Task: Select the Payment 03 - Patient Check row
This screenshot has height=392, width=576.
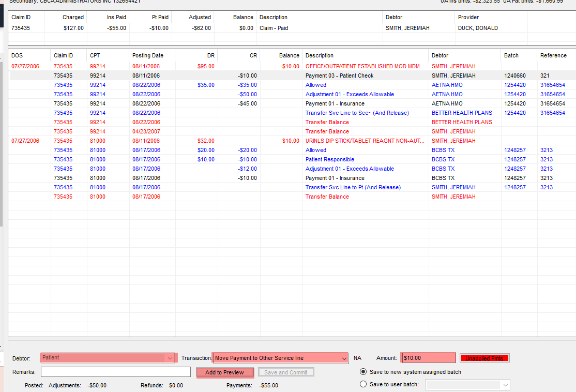Action: pyautogui.click(x=292, y=76)
